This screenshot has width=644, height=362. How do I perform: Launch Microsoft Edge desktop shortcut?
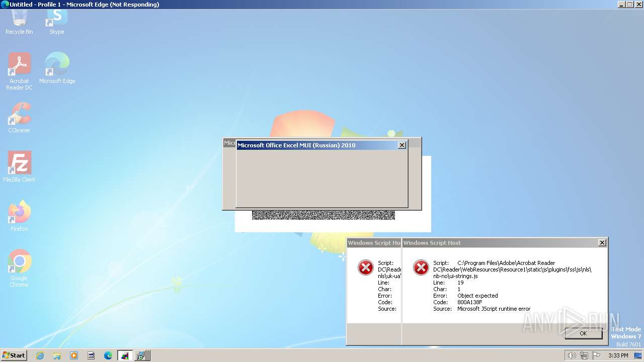57,68
